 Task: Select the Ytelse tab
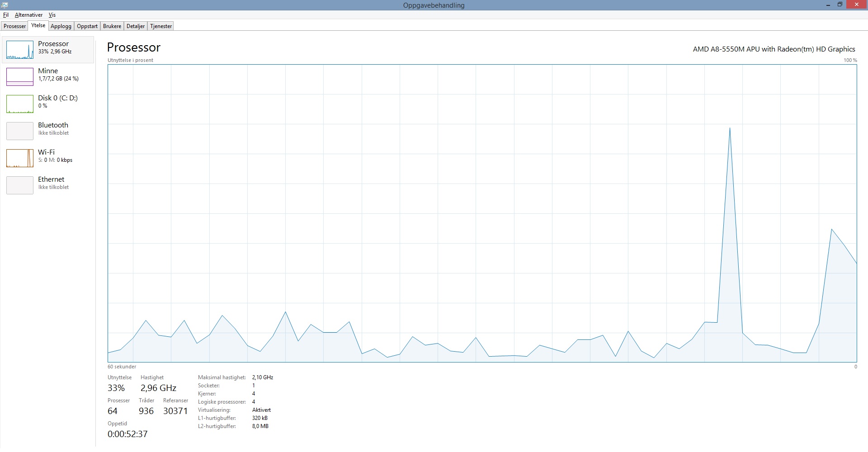pos(38,25)
